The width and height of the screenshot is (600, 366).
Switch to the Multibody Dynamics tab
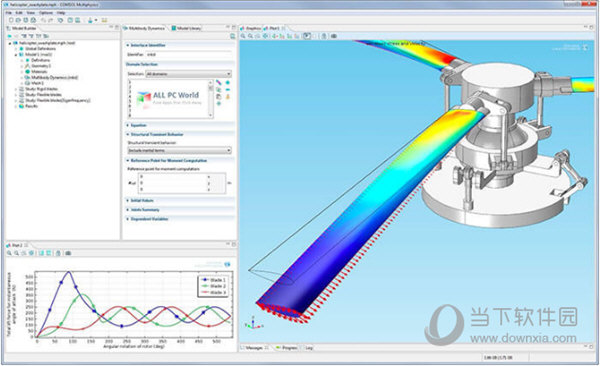[144, 28]
